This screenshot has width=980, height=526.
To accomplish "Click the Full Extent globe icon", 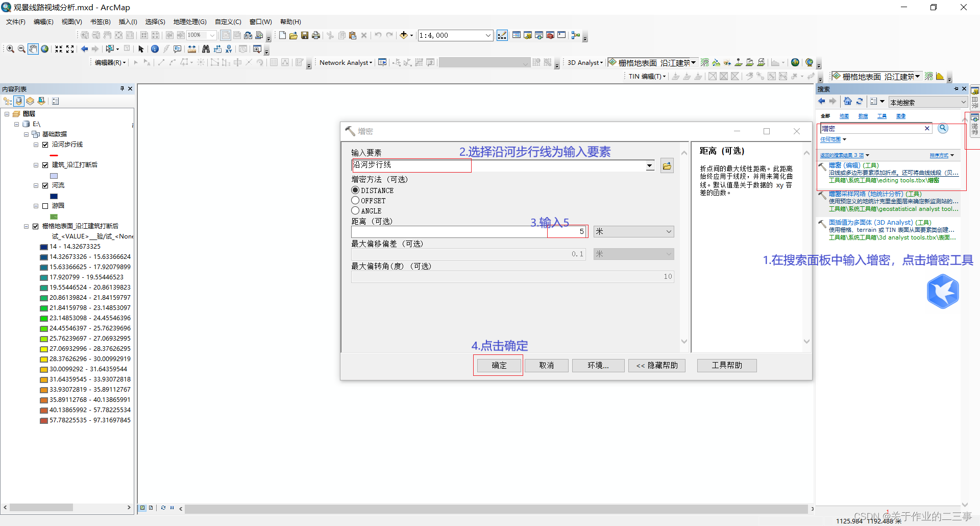I will click(x=45, y=49).
